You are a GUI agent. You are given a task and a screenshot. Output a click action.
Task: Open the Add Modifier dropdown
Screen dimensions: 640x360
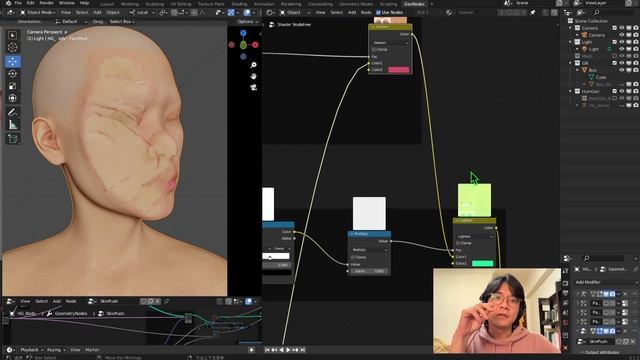click(606, 282)
